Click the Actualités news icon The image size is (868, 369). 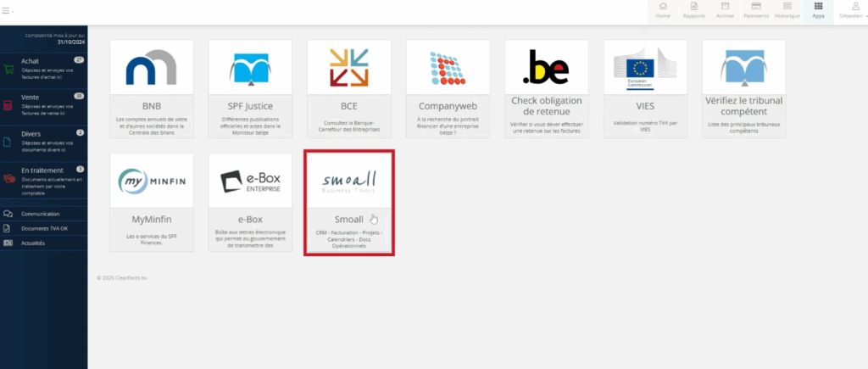click(8, 243)
